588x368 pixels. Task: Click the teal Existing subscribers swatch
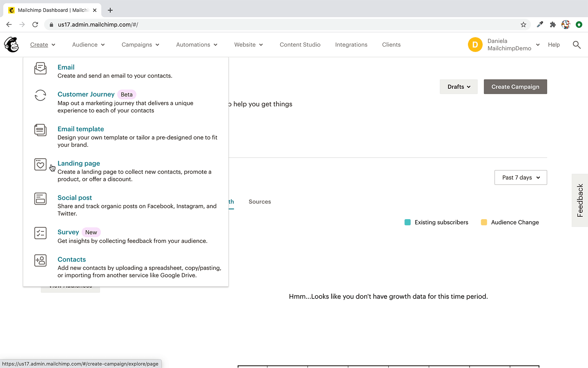tap(408, 222)
